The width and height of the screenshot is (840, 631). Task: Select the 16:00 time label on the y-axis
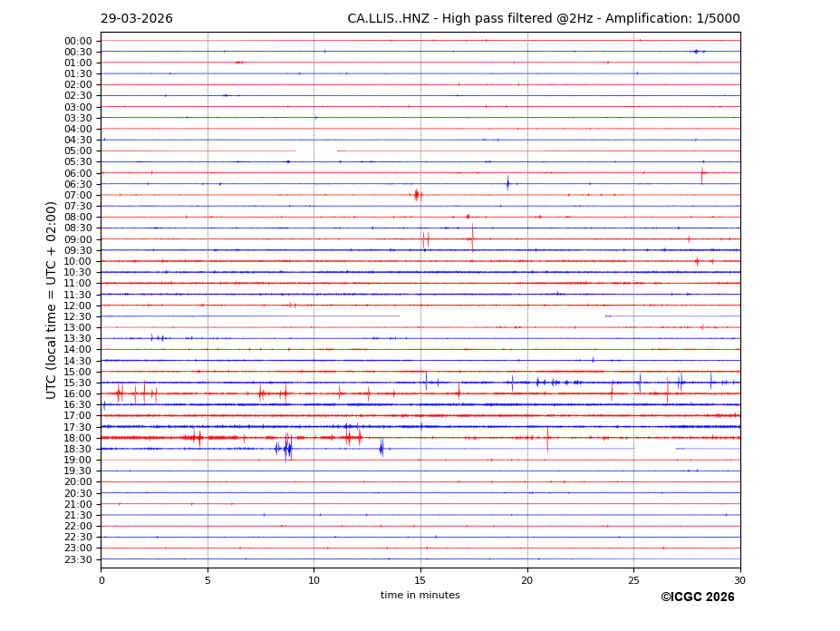coord(77,393)
